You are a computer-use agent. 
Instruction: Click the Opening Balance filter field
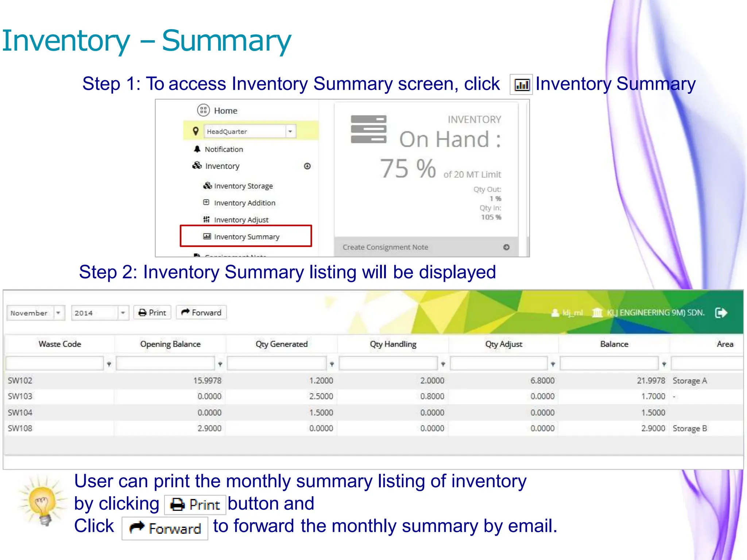[165, 363]
